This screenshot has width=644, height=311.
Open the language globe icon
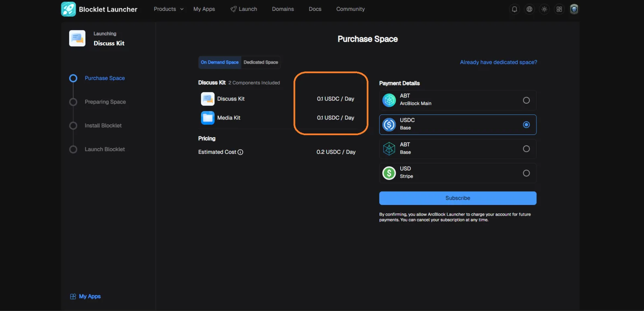(x=529, y=9)
